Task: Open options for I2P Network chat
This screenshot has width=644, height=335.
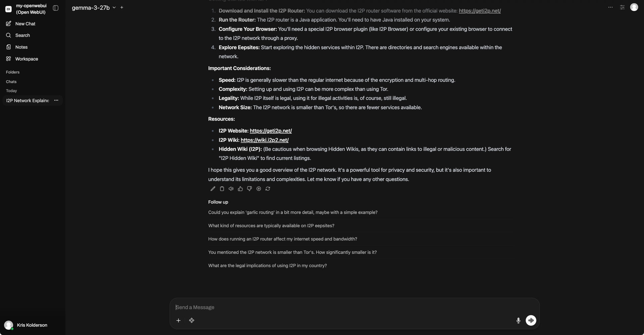Action: pyautogui.click(x=56, y=100)
